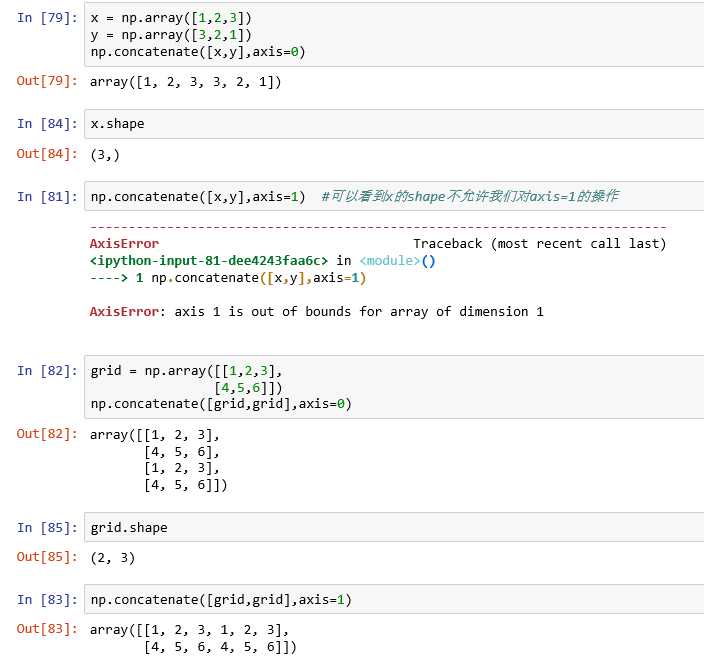The image size is (704, 667).
Task: Click the np.concatenate axis=1 cell In [81]
Action: click(x=394, y=196)
